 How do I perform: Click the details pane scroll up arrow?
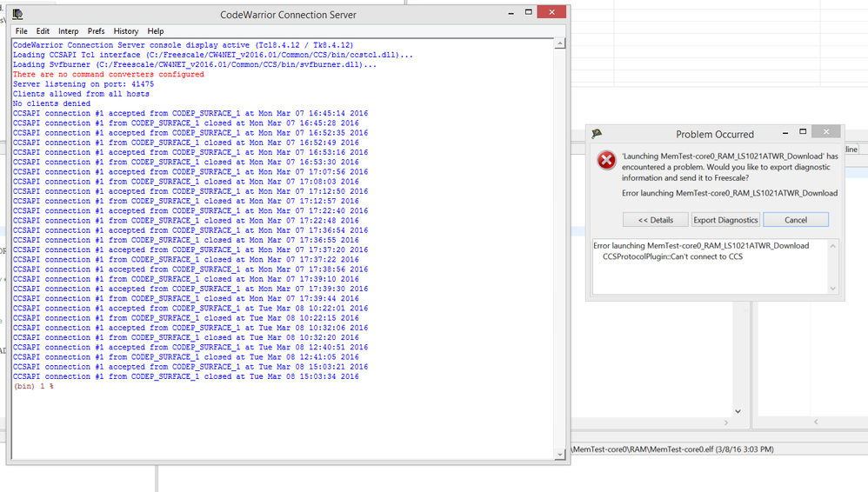pos(832,246)
